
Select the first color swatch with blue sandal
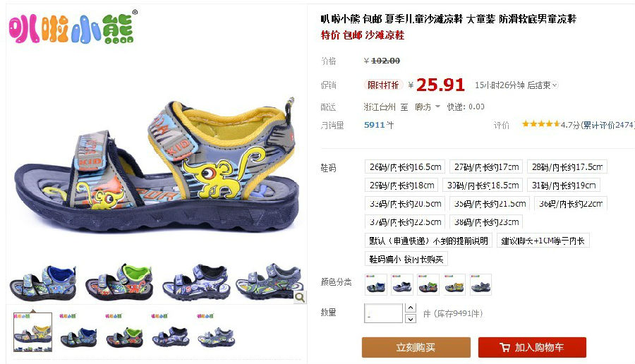tap(376, 284)
